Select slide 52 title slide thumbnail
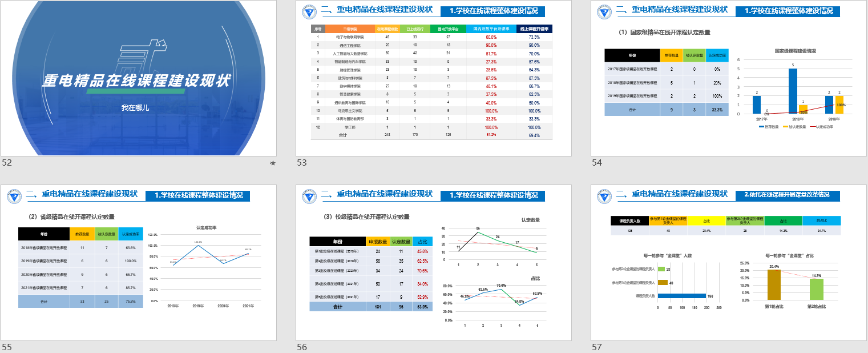The height and width of the screenshot is (353, 868). coord(139,78)
